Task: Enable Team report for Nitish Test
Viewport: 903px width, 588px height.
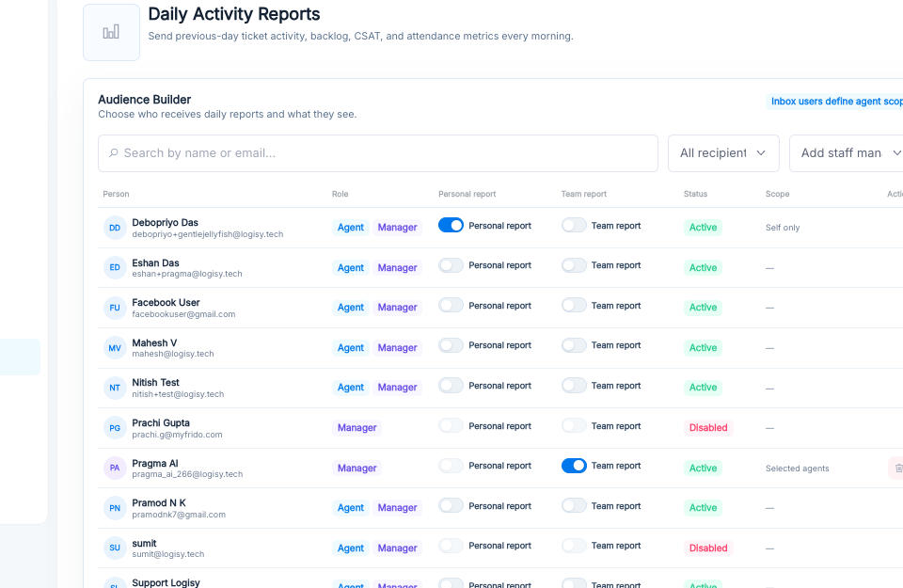Action: coord(574,386)
